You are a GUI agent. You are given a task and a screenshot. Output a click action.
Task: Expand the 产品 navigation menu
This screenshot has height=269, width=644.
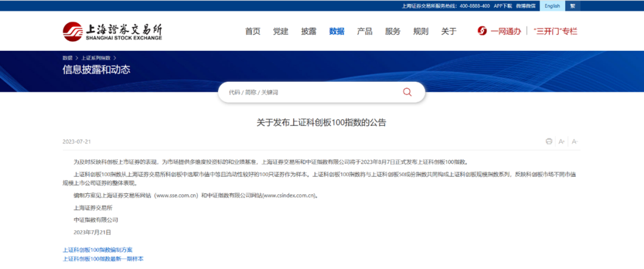click(364, 32)
